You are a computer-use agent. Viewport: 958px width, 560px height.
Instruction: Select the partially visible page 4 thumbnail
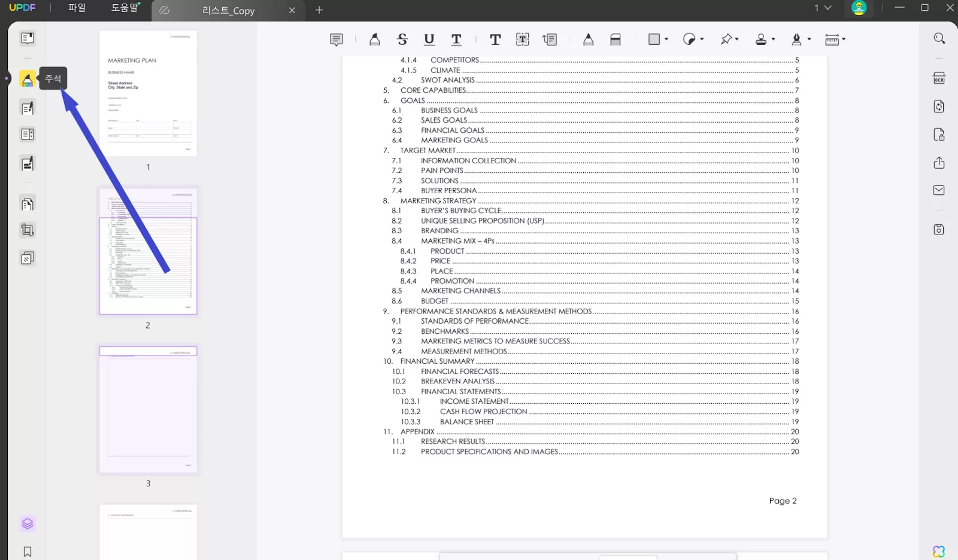pos(148,532)
